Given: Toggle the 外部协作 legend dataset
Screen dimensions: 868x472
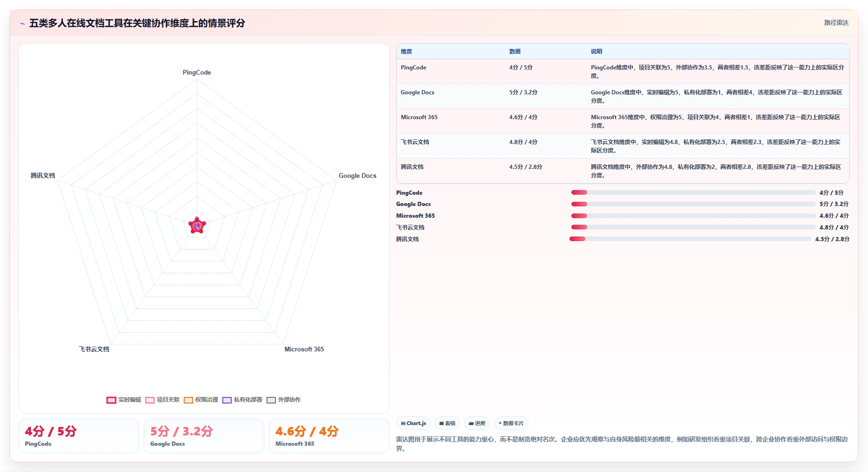Looking at the screenshot, I should click(284, 400).
